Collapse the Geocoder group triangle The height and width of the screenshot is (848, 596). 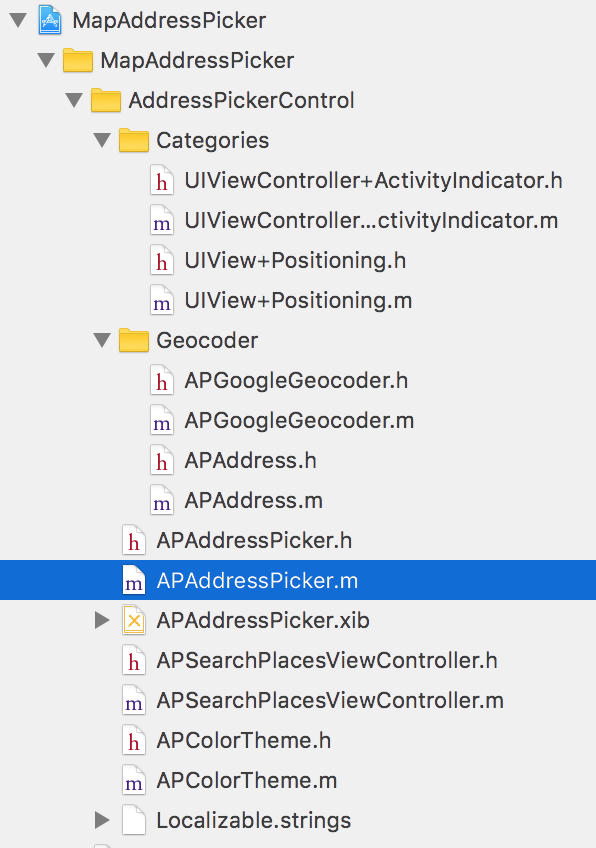tap(102, 341)
